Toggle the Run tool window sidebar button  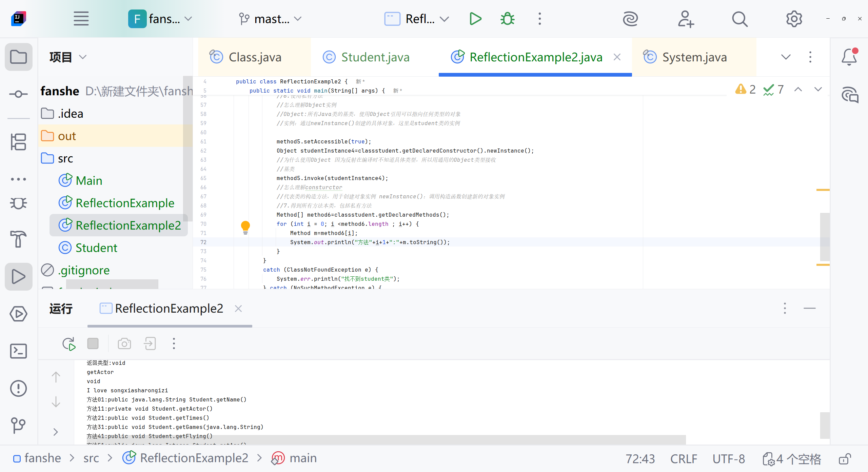click(18, 276)
